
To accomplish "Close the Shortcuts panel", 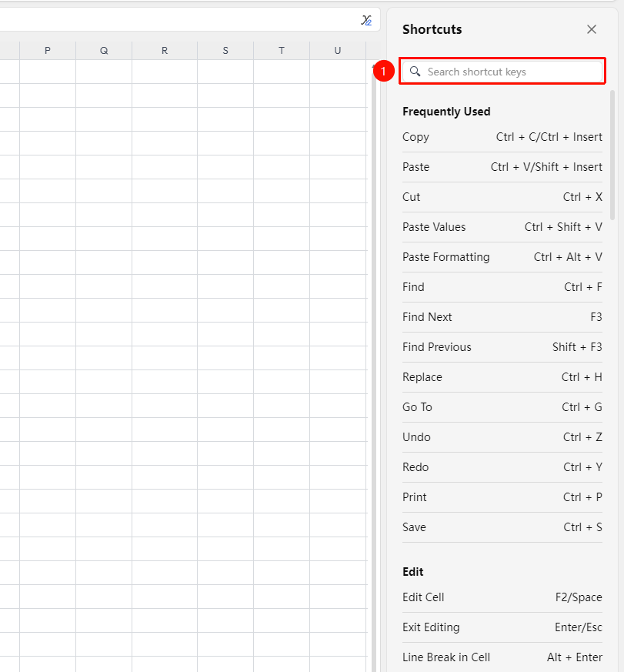I will 592,29.
